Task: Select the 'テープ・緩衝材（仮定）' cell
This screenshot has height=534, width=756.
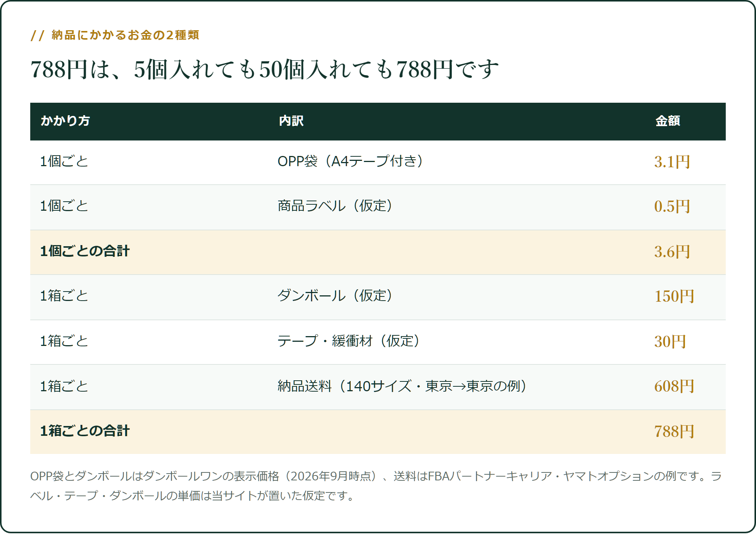Action: click(x=349, y=341)
